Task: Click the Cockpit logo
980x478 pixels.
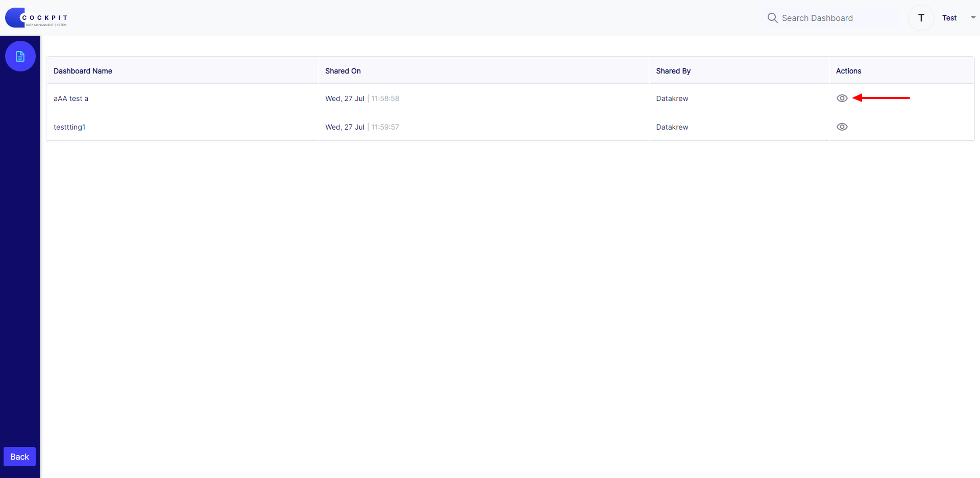Action: click(36, 17)
